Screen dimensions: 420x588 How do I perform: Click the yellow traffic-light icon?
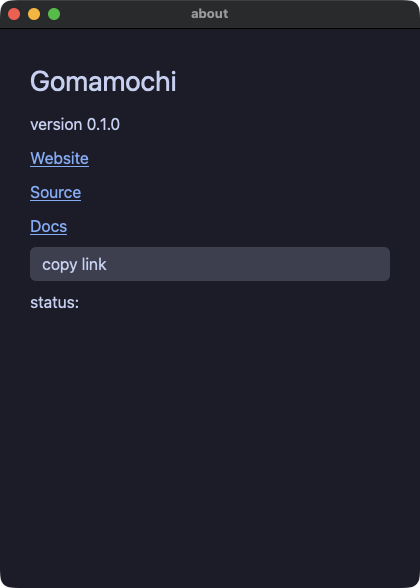pos(34,14)
